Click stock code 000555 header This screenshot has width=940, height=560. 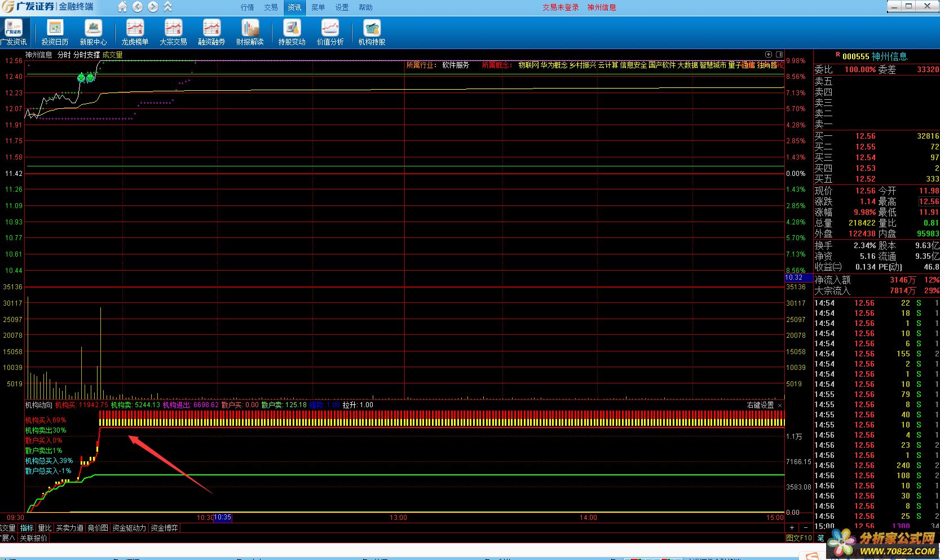click(856, 56)
